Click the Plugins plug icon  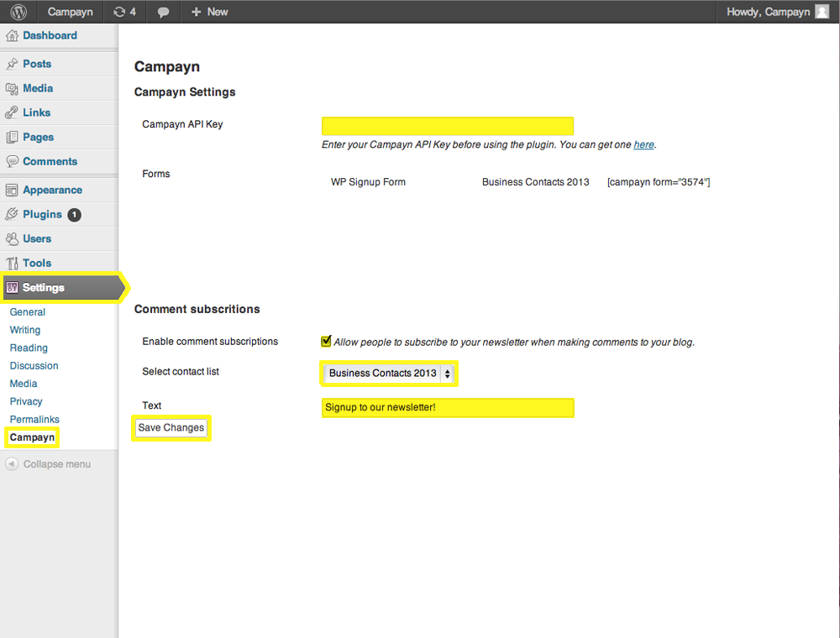click(12, 215)
